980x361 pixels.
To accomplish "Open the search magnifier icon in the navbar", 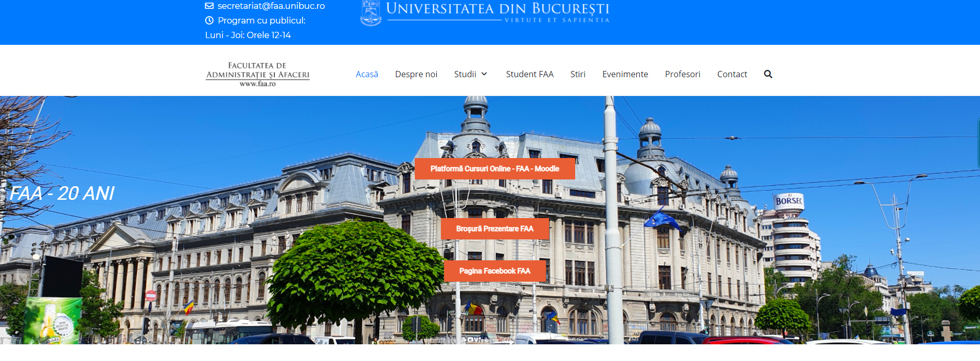I will (x=768, y=74).
